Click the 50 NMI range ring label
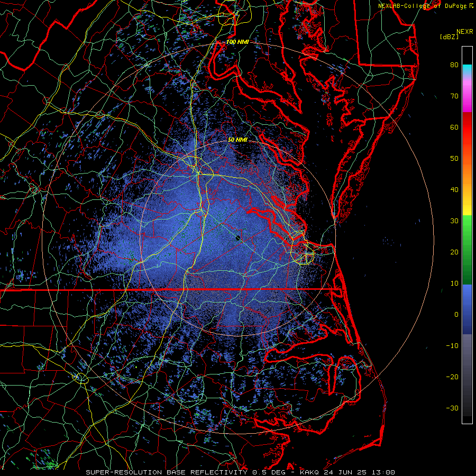 237,140
